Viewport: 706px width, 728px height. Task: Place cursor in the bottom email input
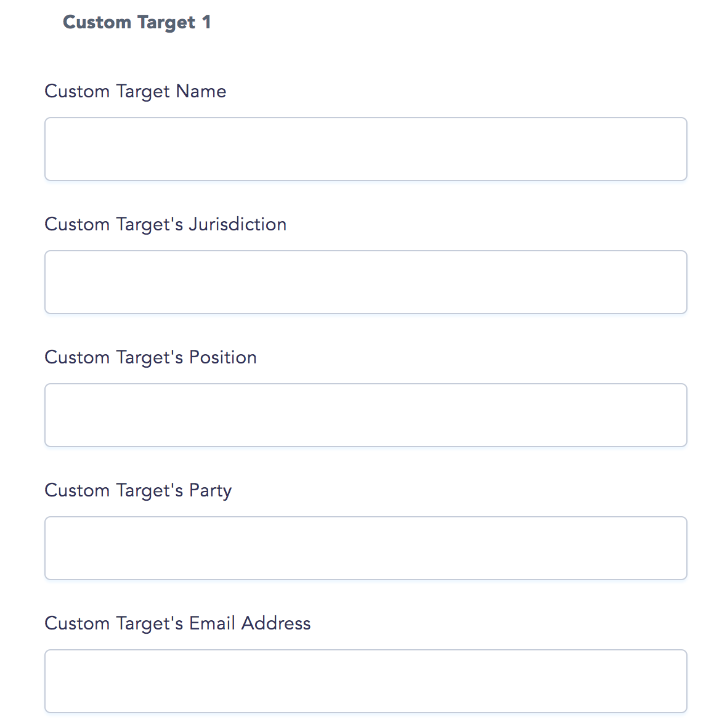(365, 681)
